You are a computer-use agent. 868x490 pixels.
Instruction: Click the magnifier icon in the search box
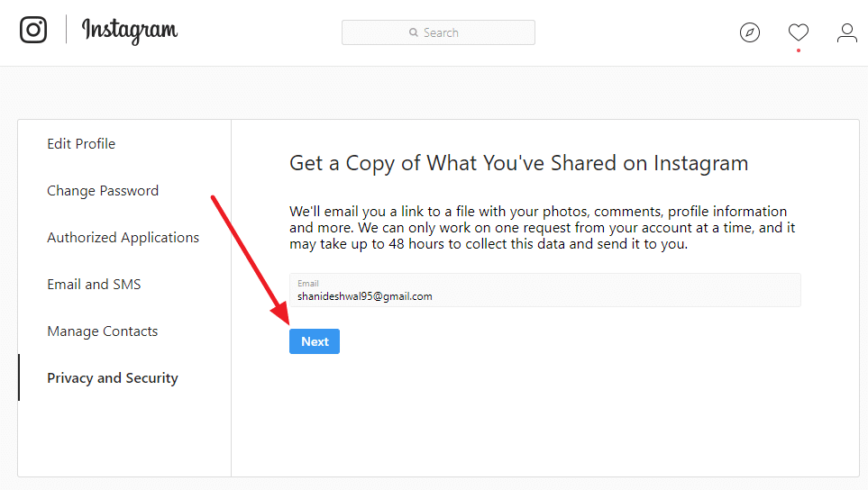pos(414,32)
